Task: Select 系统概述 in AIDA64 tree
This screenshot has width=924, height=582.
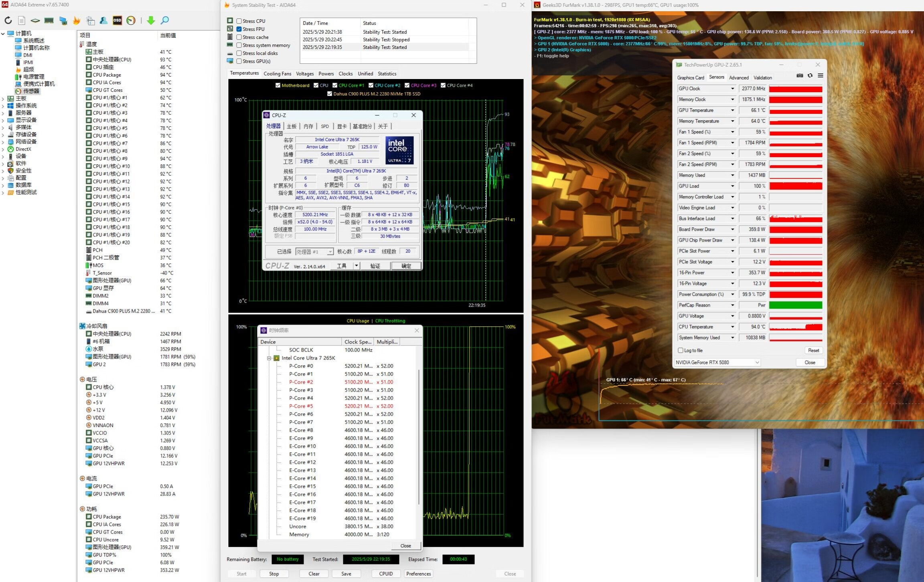Action: [x=34, y=40]
